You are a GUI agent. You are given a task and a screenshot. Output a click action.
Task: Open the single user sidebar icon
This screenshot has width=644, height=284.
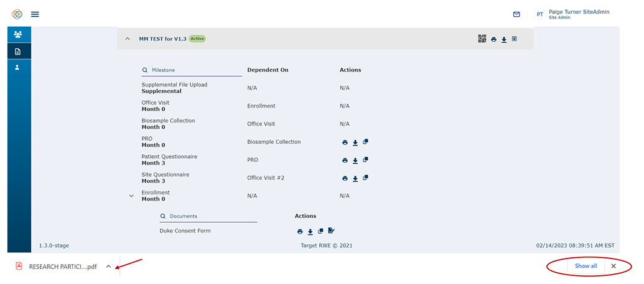click(17, 67)
